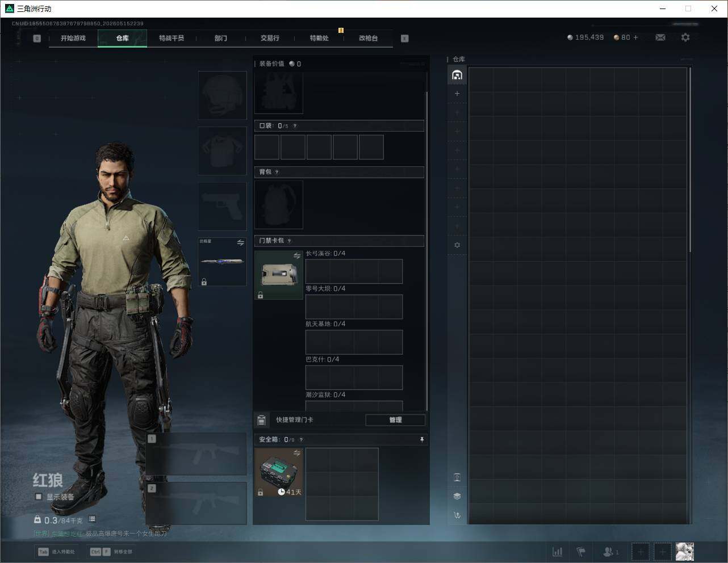Image resolution: width=728 pixels, height=563 pixels.
Task: Click the help icon beside 口袋
Action: (295, 126)
